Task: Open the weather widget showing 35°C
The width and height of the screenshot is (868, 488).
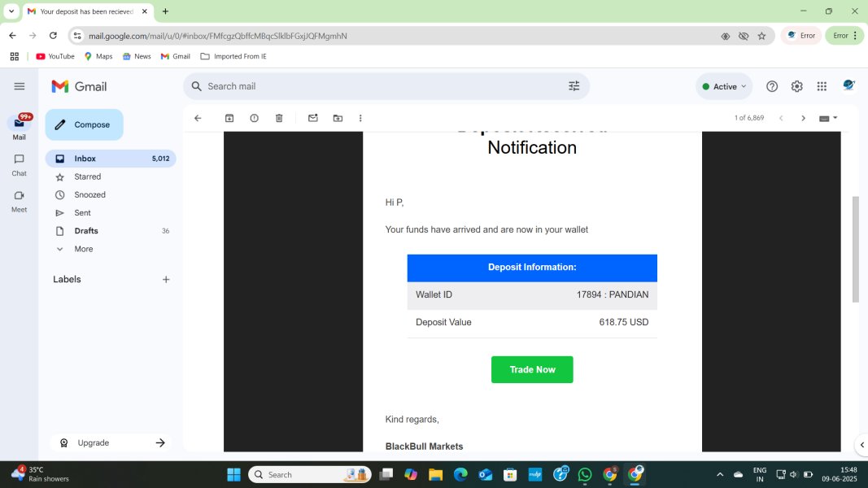Action: (40, 474)
